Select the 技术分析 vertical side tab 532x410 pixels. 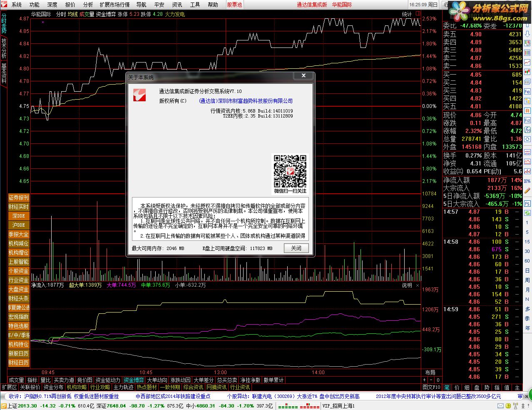coord(4,48)
